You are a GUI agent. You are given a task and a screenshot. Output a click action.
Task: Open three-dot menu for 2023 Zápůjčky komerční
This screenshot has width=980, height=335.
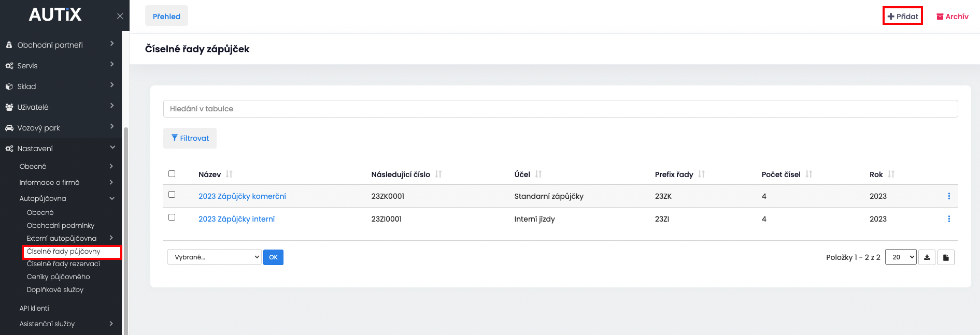[949, 196]
